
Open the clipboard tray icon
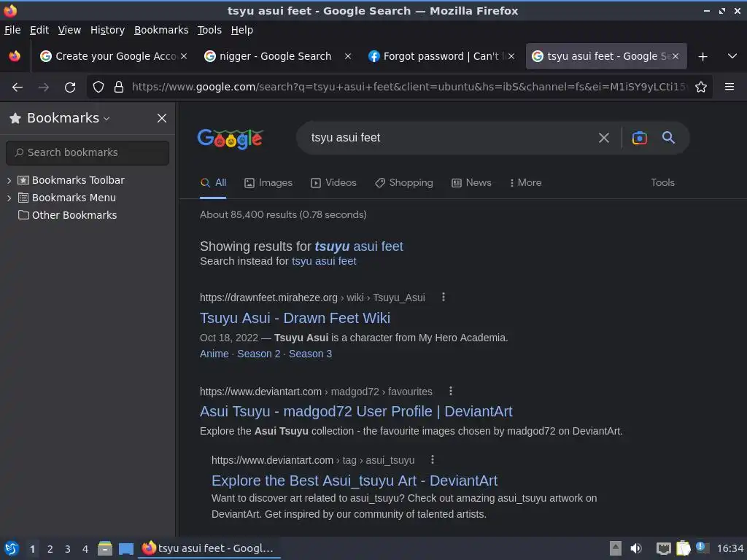683,548
